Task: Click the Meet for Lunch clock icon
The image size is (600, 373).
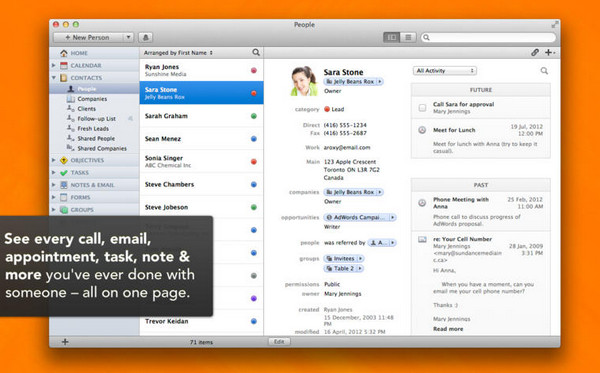Action: (422, 130)
